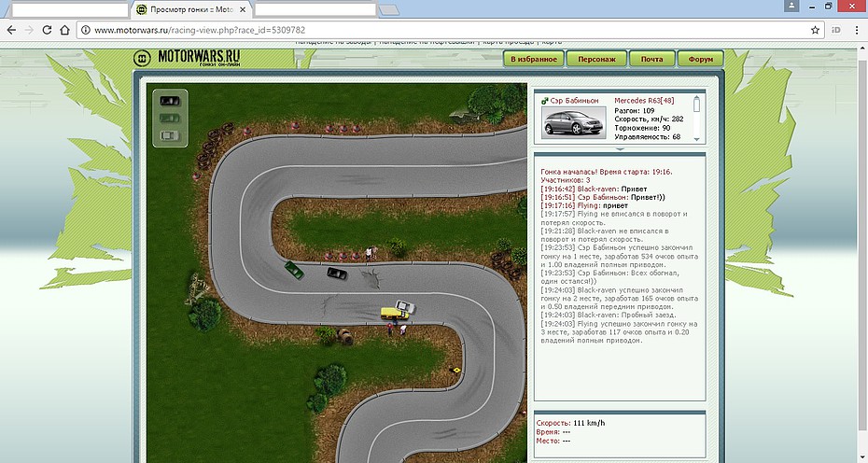
Task: Click the yellow taxi car on the track
Action: tap(395, 314)
